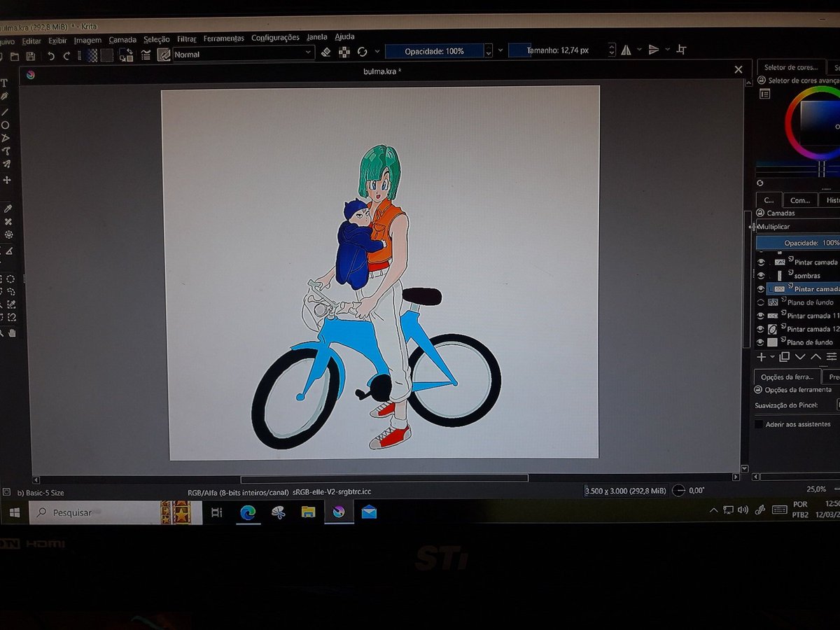Click the brush Opacidade 100% slider
840x630 pixels.
coord(435,51)
